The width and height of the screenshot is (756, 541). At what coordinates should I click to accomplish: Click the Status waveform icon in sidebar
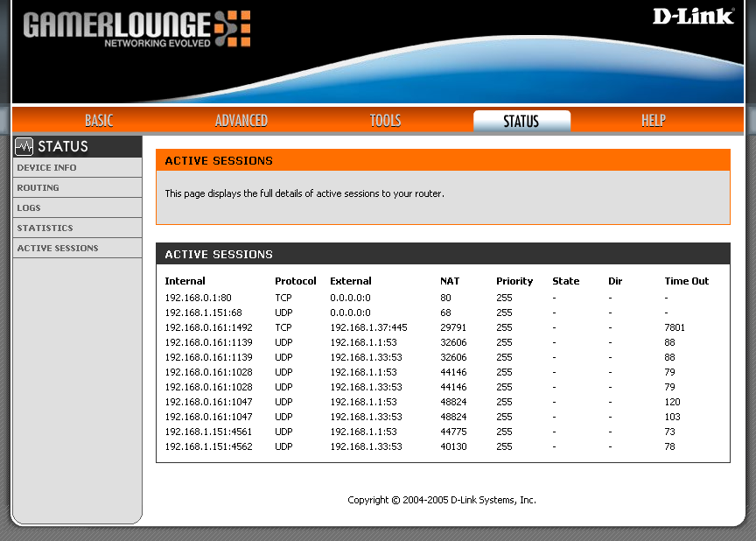point(24,146)
